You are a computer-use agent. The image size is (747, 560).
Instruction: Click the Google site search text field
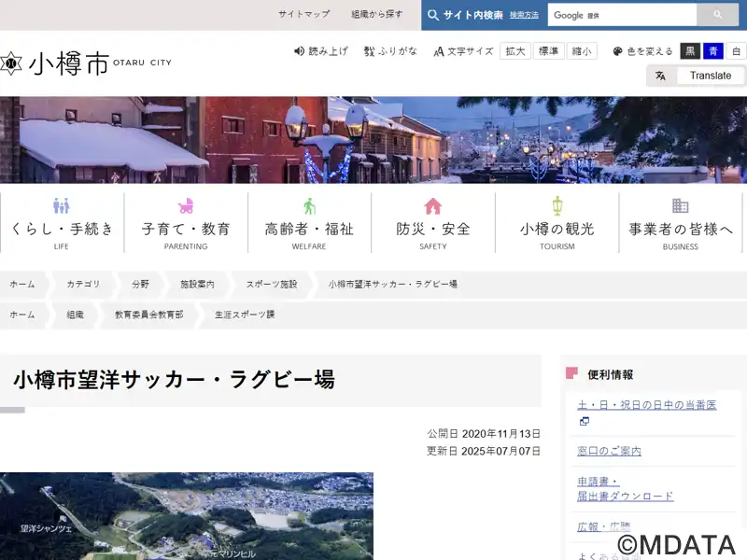[622, 15]
